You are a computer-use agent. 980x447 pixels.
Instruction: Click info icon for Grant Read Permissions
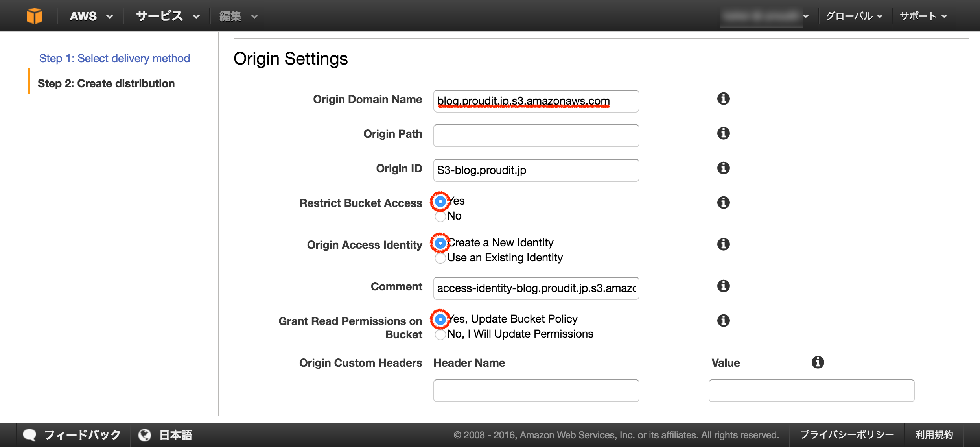coord(723,321)
